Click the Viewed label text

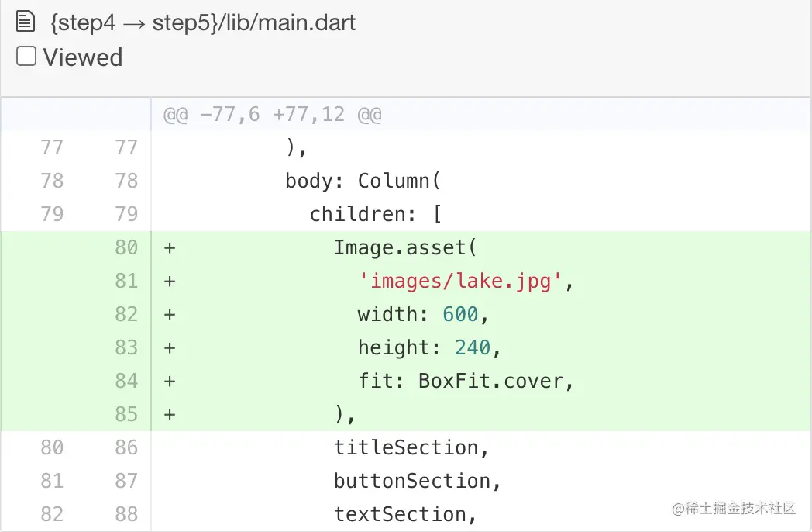coord(83,57)
